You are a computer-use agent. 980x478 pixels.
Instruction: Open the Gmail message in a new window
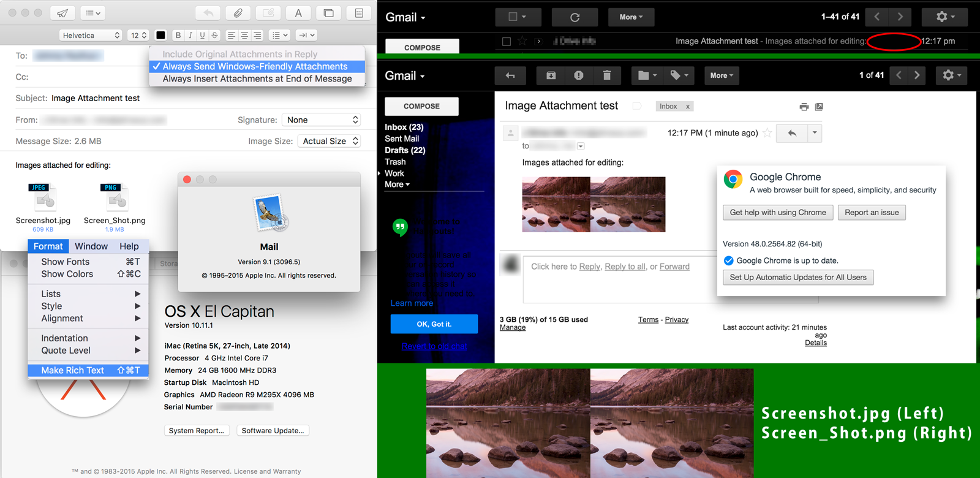coord(819,107)
